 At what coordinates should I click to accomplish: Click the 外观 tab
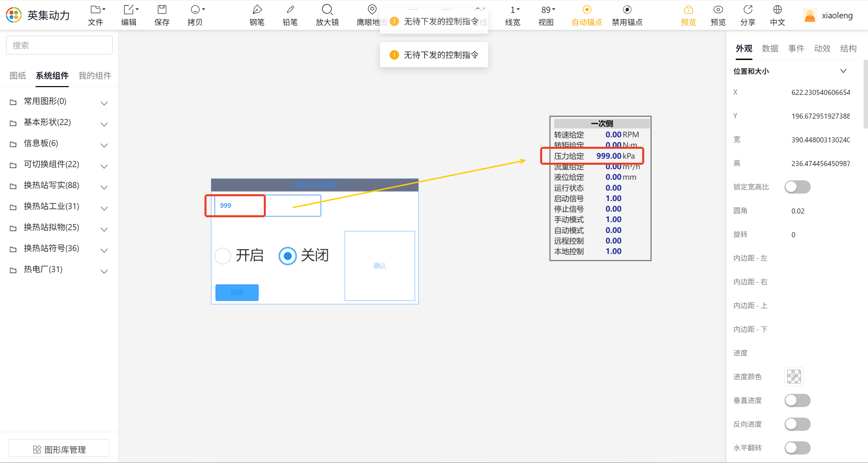click(x=744, y=48)
